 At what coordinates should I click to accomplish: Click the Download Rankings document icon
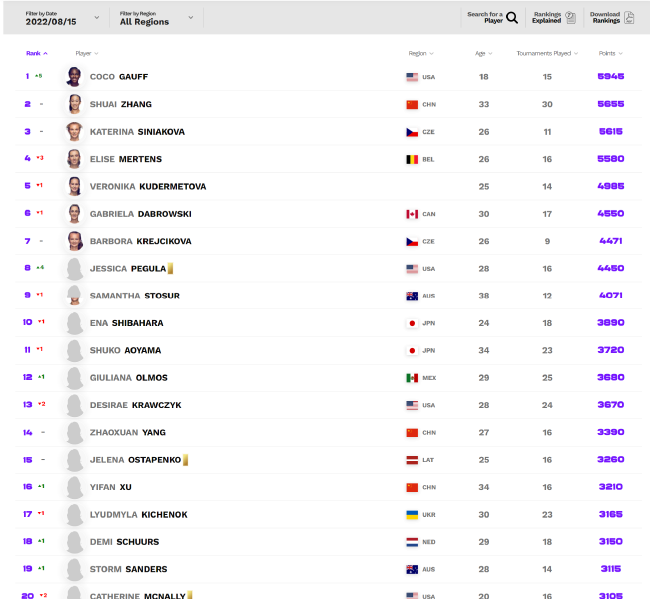[x=629, y=17]
